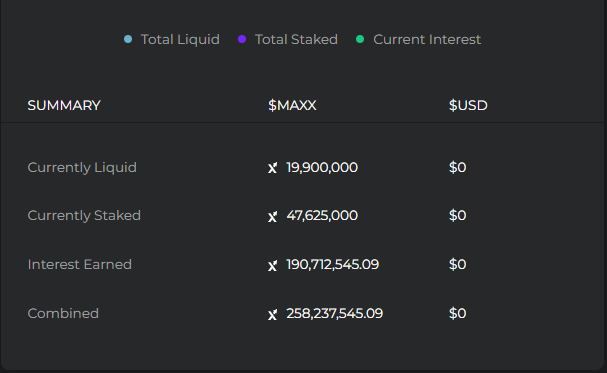This screenshot has width=607, height=373.
Task: Click the 19,900,000 liquid amount
Action: (x=322, y=168)
